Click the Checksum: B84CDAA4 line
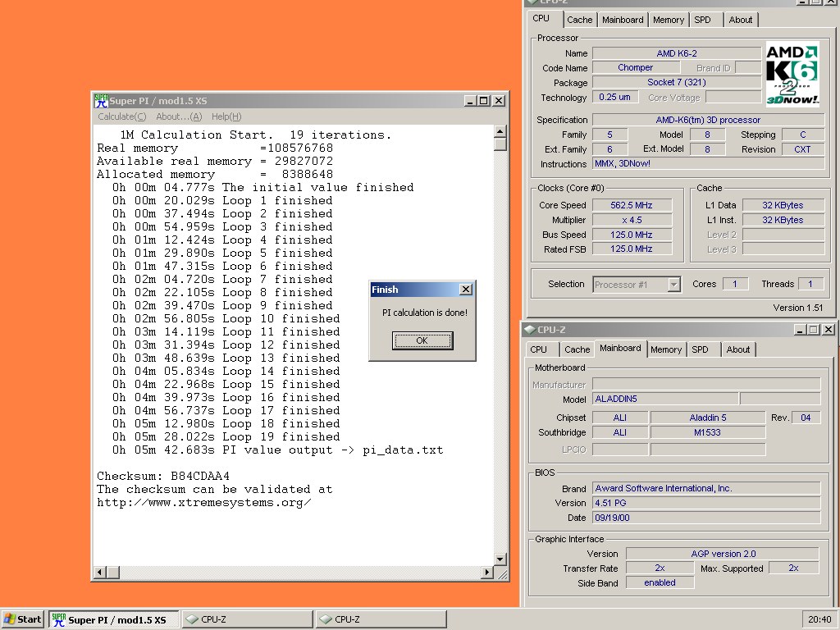The height and width of the screenshot is (630, 840). (163, 477)
